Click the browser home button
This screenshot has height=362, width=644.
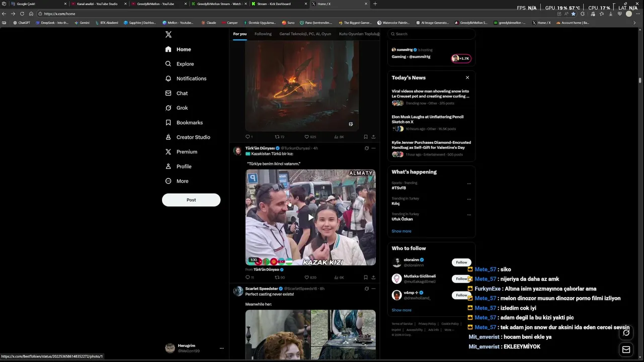point(31,14)
